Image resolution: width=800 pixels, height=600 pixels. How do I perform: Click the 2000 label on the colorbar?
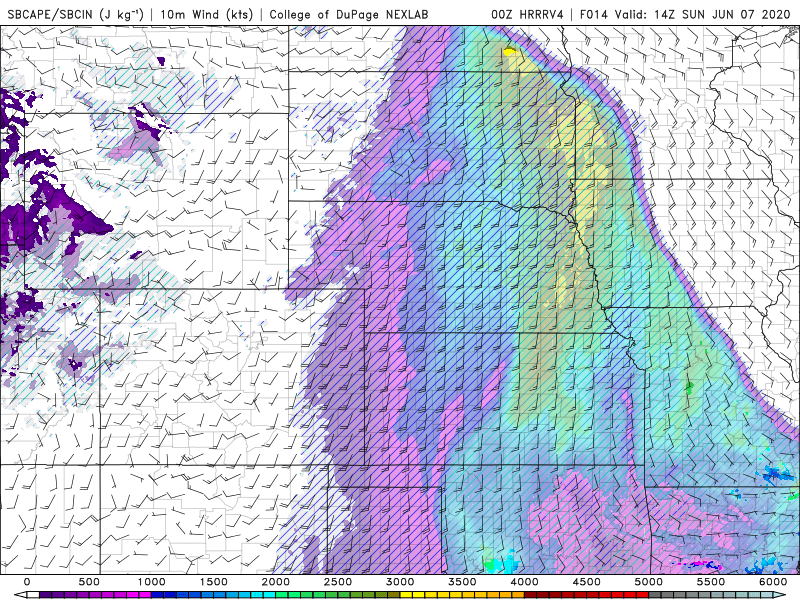tap(276, 582)
